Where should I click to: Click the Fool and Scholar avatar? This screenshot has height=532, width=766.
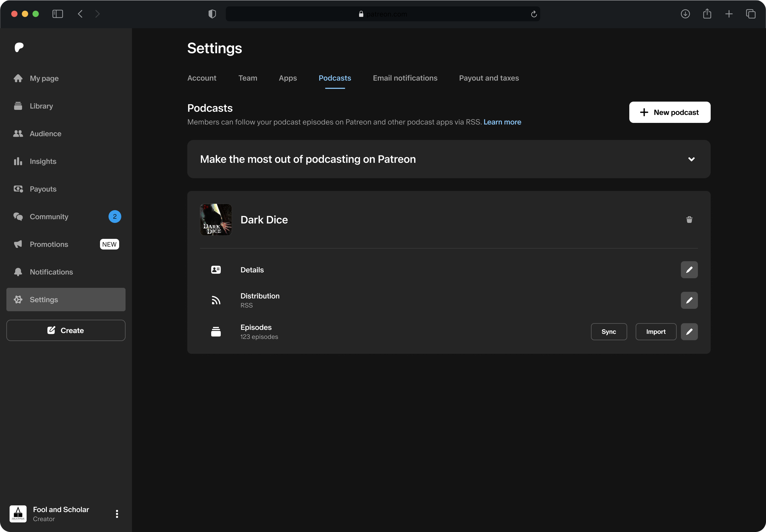pos(18,514)
